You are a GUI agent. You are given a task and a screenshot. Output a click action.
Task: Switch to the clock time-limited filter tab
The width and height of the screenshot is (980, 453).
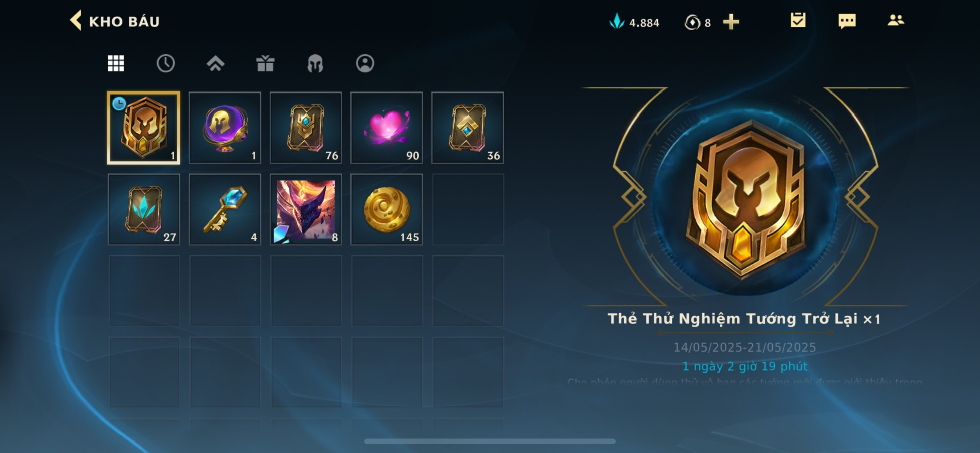click(165, 63)
